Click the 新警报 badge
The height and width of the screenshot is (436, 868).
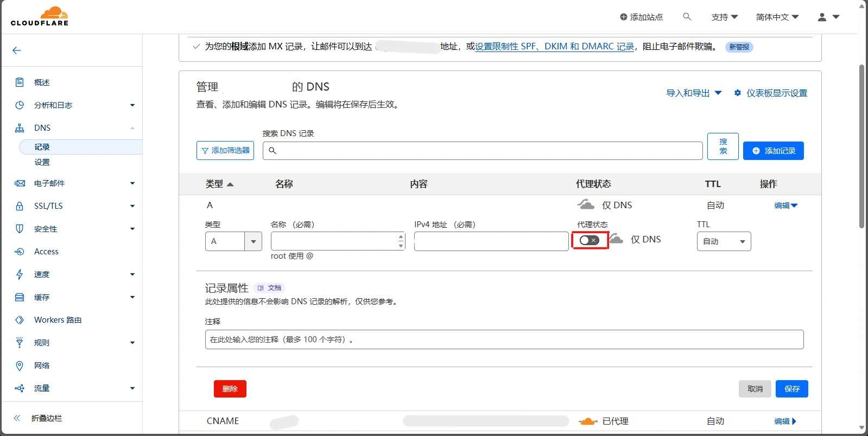[x=739, y=47]
